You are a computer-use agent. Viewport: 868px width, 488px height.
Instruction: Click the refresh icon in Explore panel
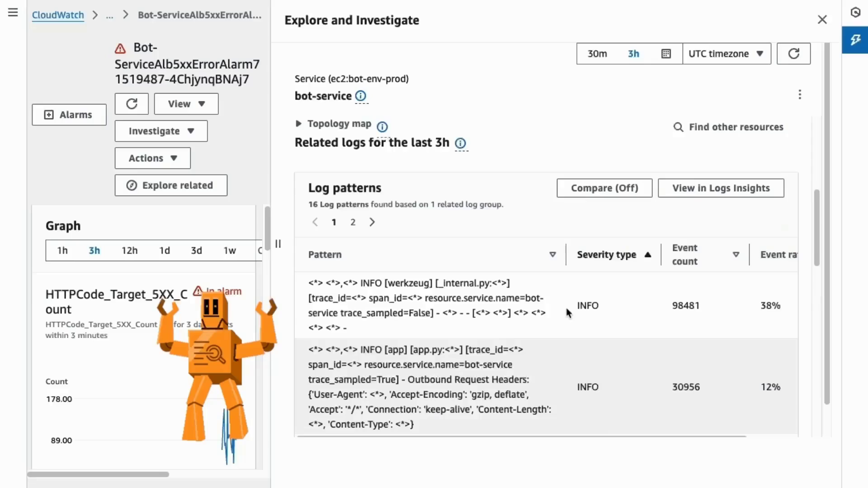[x=793, y=54]
